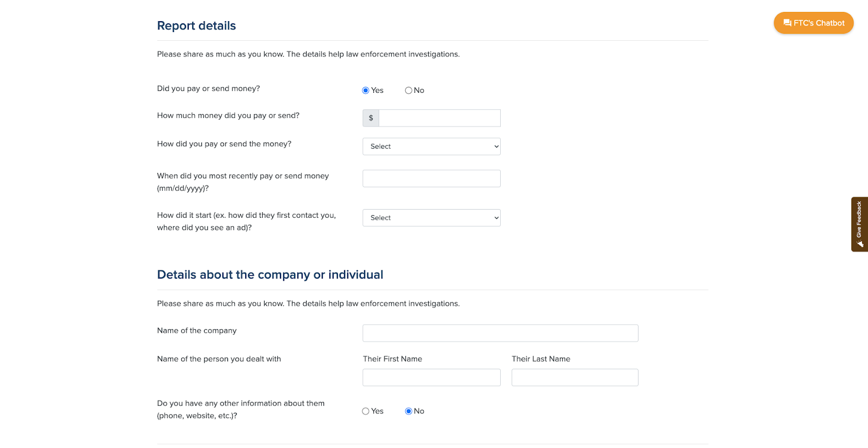This screenshot has width=868, height=448.
Task: Click the Name of the company field
Action: [500, 333]
